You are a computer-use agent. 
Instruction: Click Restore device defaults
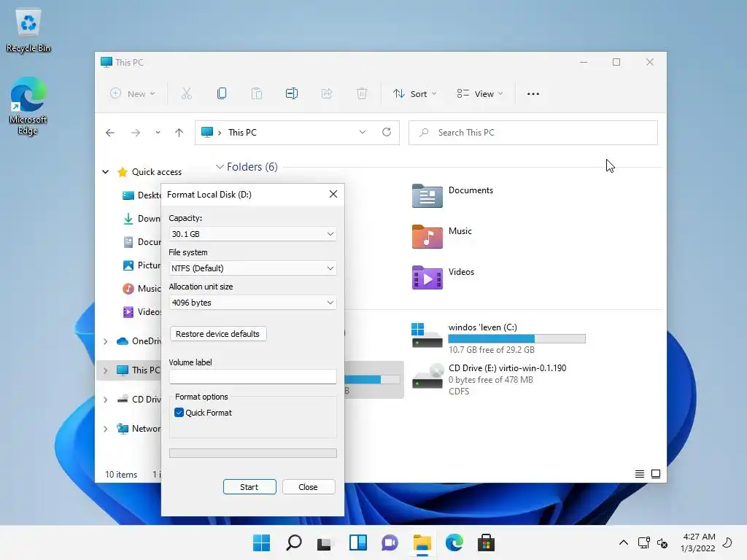tap(217, 334)
